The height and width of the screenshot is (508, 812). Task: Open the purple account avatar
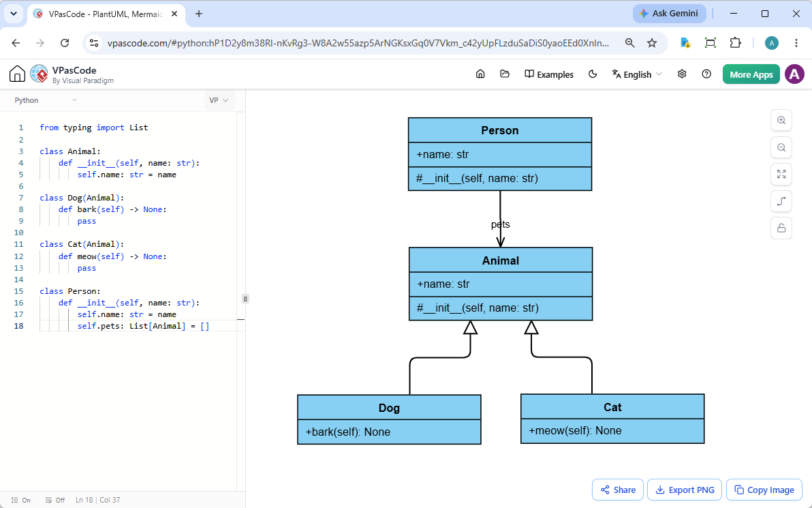[x=794, y=74]
